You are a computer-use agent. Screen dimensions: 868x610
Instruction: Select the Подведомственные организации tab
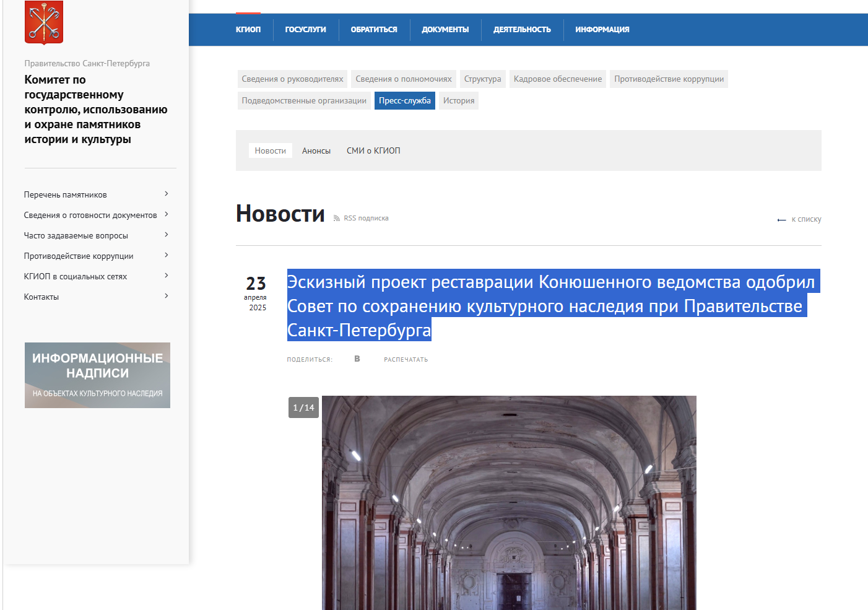(x=304, y=101)
